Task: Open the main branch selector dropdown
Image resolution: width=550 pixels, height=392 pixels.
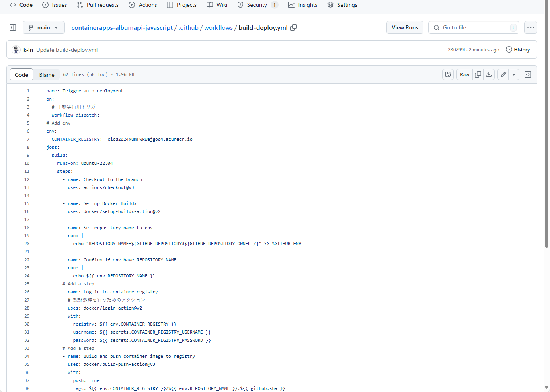Action: [43, 27]
